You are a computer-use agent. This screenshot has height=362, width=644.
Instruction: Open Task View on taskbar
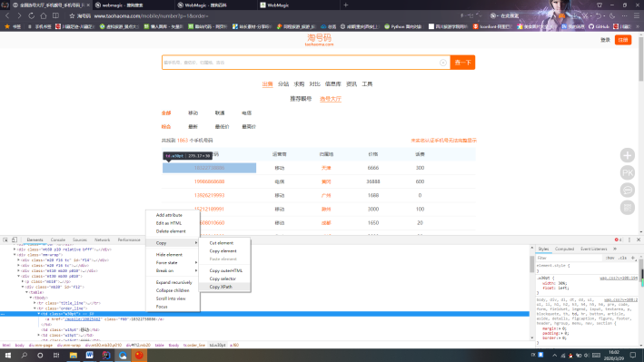pos(56,355)
